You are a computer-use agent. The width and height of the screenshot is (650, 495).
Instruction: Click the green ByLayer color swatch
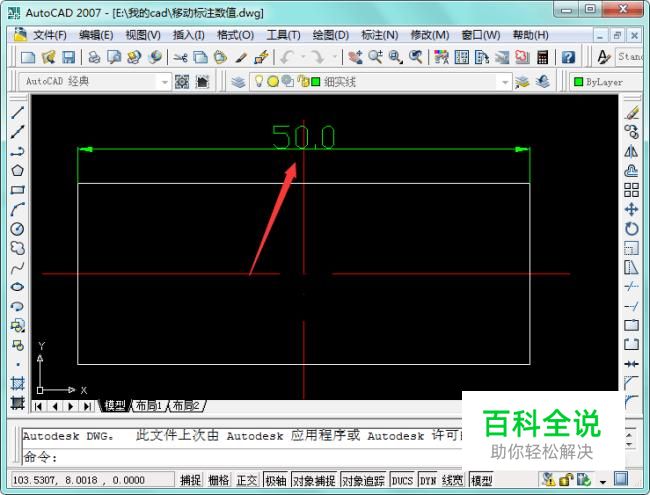click(x=578, y=82)
